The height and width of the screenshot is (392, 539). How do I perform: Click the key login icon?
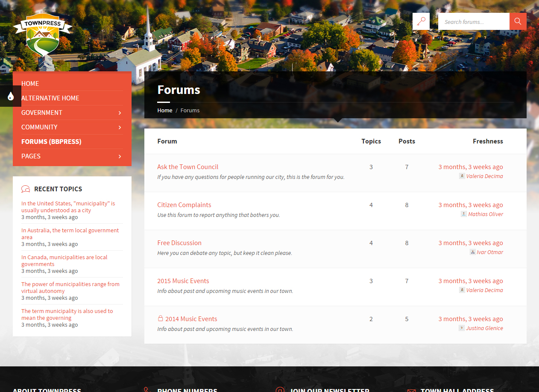[421, 21]
